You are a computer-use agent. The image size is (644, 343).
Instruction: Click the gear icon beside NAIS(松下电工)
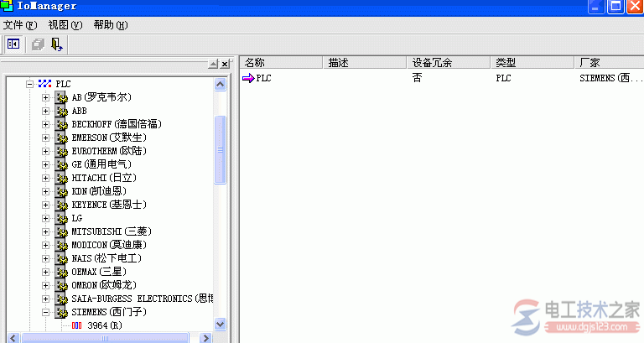[61, 259]
